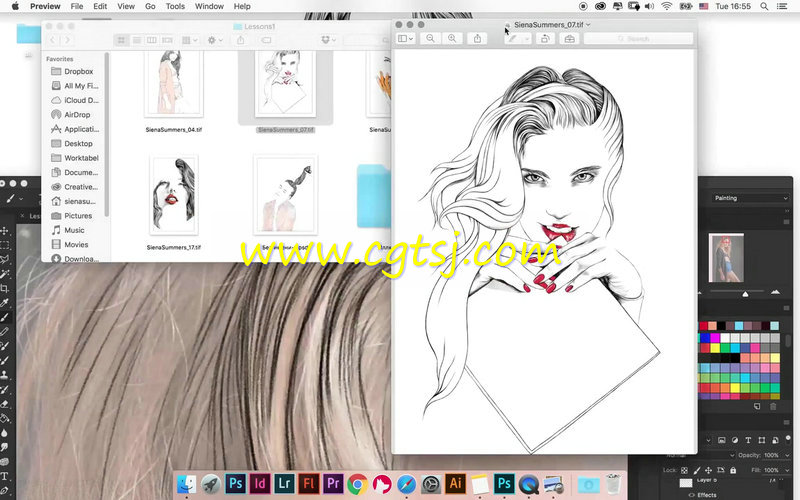Switch Finder to list view

[137, 40]
